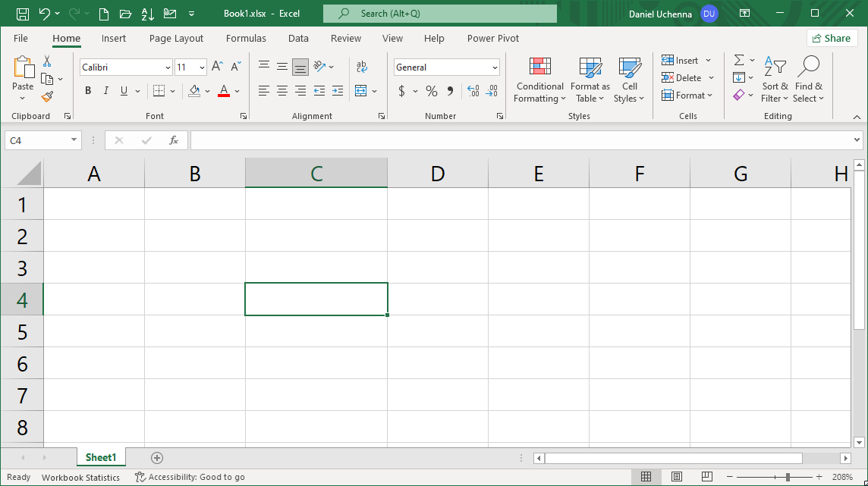Click the AutoSum sigma icon
The height and width of the screenshot is (486, 868).
coord(738,61)
